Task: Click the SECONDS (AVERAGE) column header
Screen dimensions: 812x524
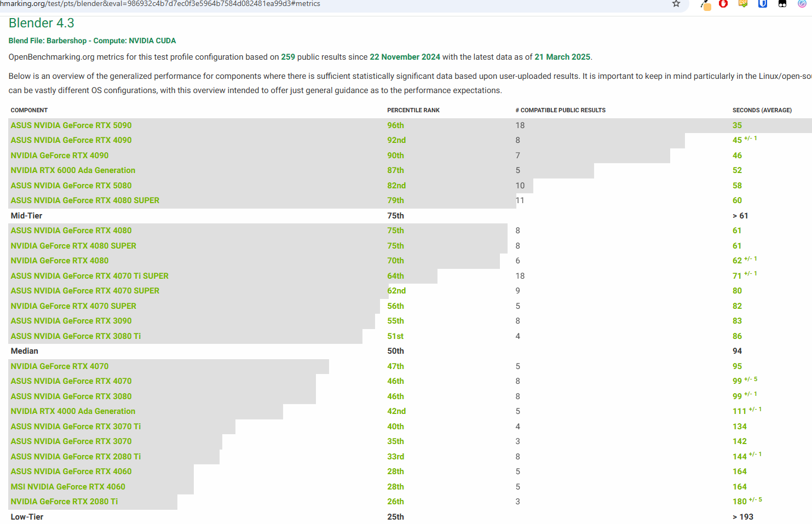Action: [x=762, y=110]
